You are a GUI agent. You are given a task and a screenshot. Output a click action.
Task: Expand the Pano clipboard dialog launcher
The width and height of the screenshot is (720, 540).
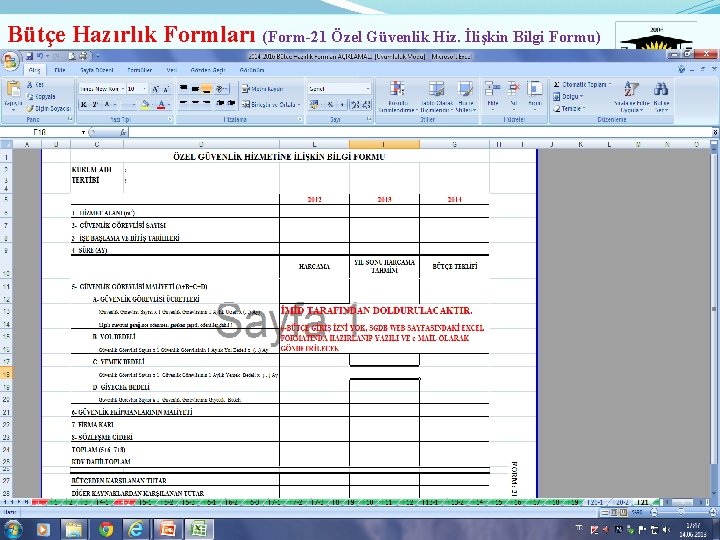click(70, 119)
